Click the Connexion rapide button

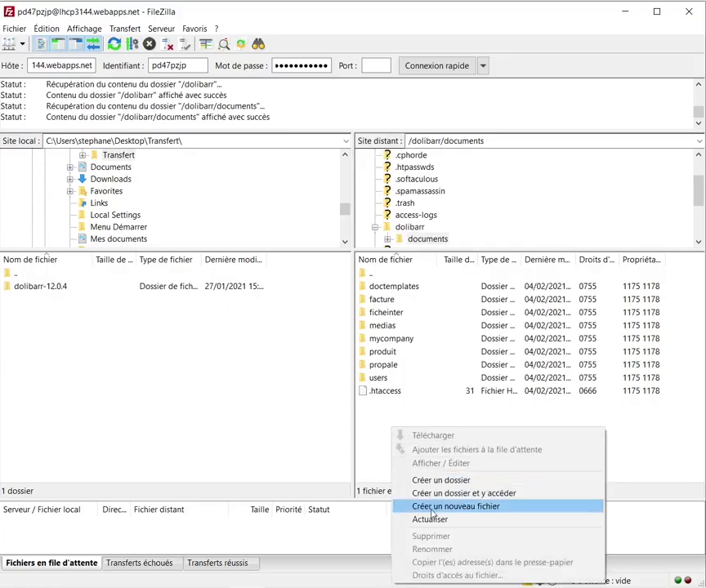coord(436,66)
